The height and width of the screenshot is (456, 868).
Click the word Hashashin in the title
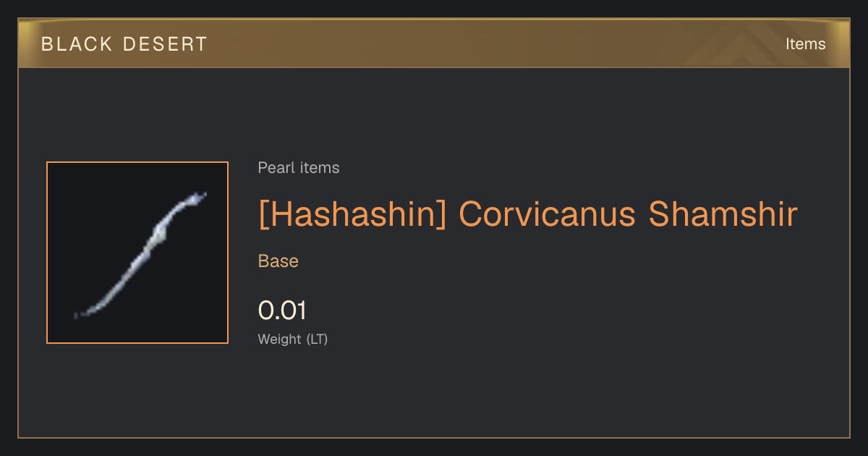click(x=353, y=214)
